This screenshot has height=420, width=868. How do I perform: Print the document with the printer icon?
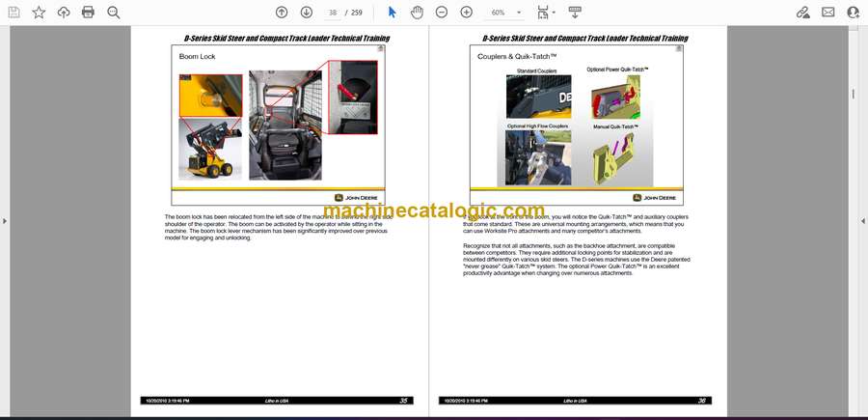click(x=88, y=13)
